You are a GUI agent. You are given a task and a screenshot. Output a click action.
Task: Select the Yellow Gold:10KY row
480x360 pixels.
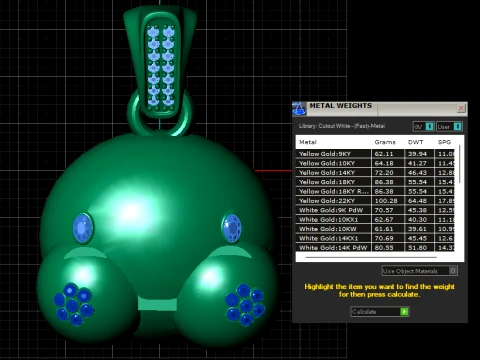pos(375,163)
